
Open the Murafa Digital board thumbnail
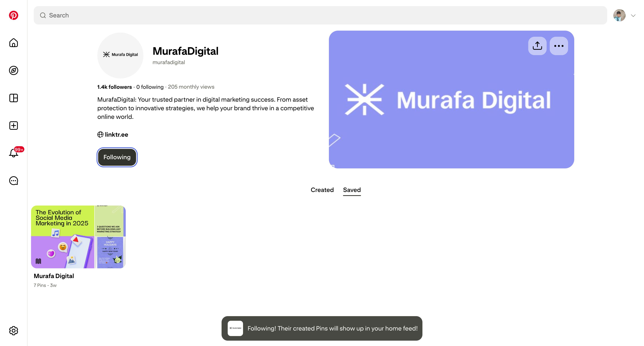point(78,237)
